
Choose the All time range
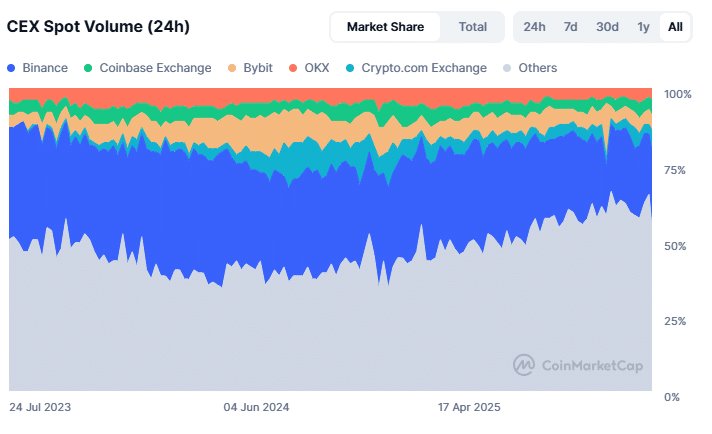pos(675,27)
